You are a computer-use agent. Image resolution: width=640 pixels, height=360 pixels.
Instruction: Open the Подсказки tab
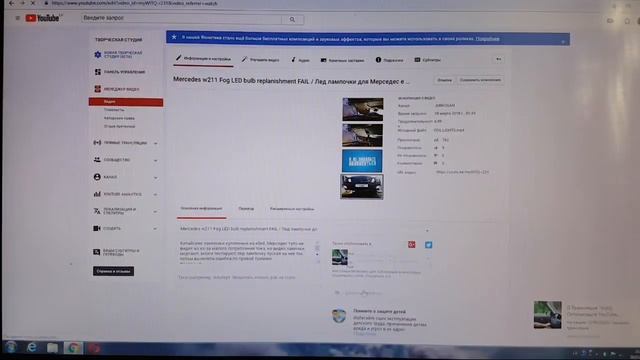(389, 60)
